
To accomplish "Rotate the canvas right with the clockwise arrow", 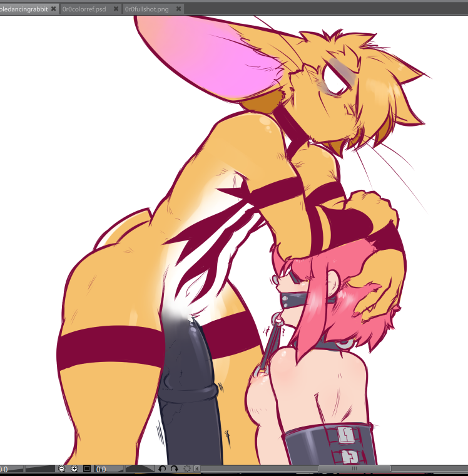I will click(174, 468).
